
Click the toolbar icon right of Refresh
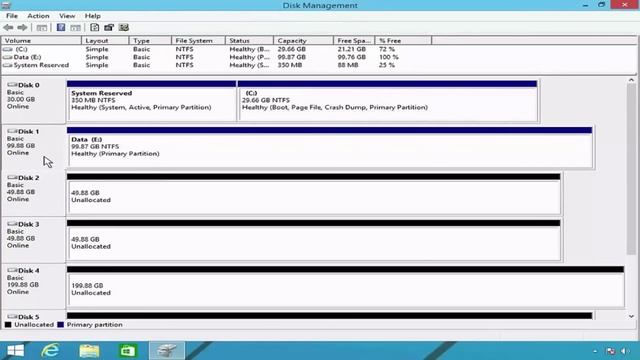pos(109,27)
